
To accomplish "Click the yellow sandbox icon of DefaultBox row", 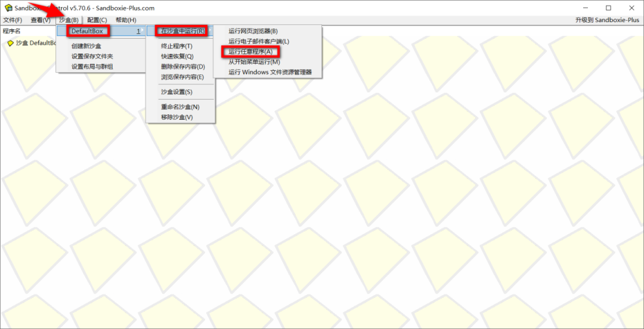I will point(11,43).
